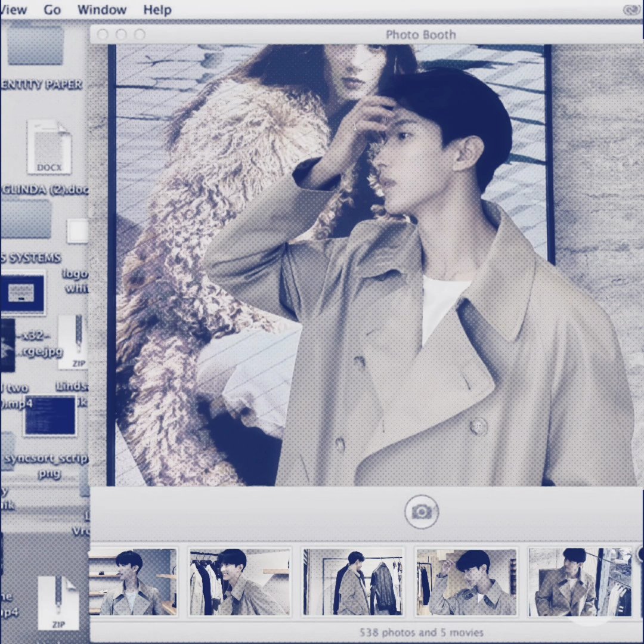Click the 'S SYSTEMS' folder label
Screen dimensions: 644x644
pos(31,258)
